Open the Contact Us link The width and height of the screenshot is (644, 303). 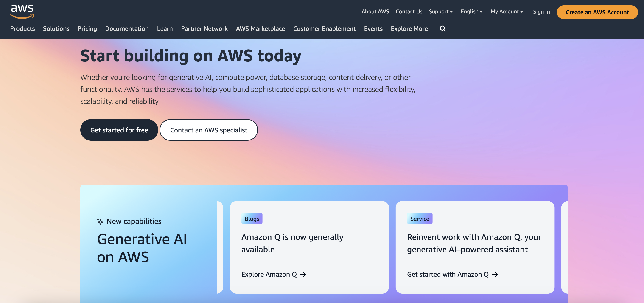pyautogui.click(x=409, y=11)
